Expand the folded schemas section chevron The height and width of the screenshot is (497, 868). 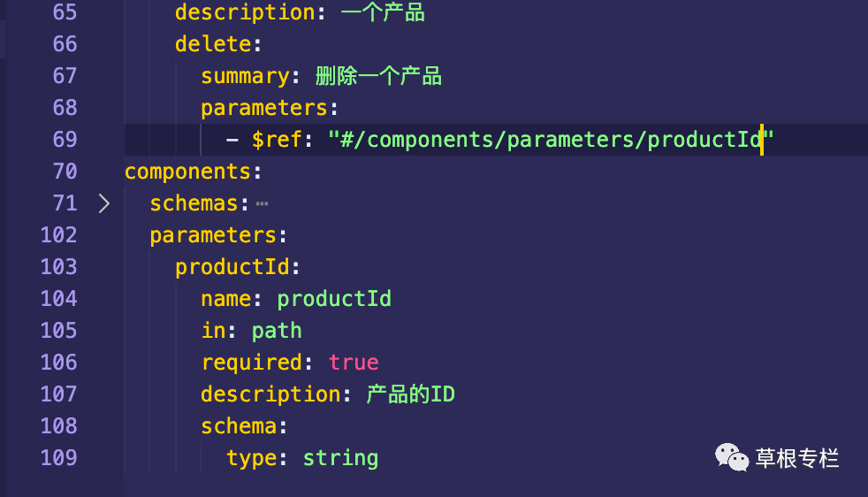point(104,203)
